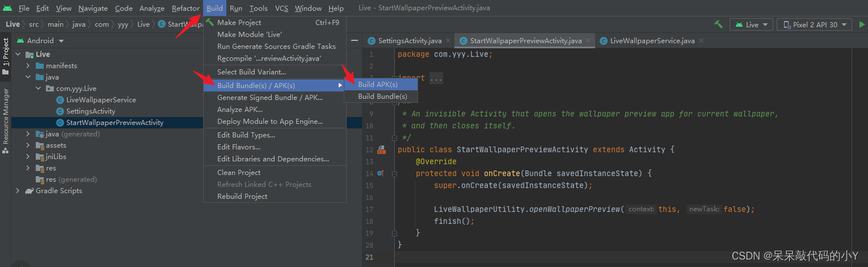The width and height of the screenshot is (868, 267).
Task: Expand the res folder
Action: point(28,168)
